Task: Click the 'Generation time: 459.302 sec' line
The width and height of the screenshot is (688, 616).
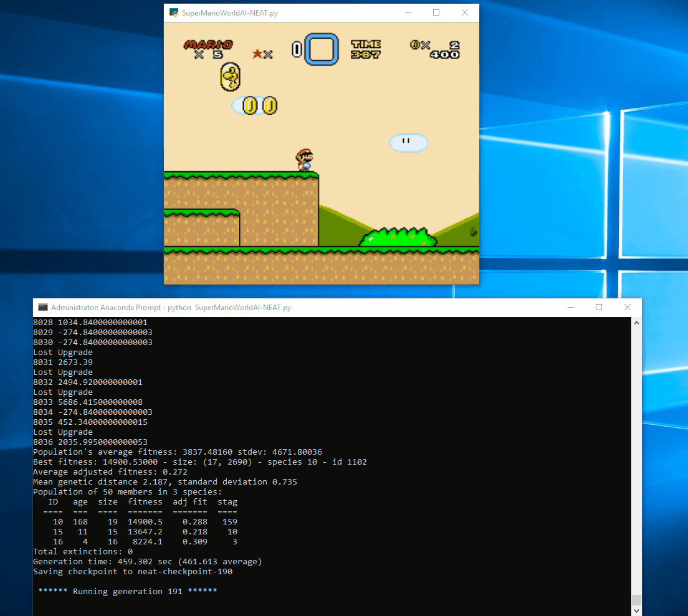Action: click(x=148, y=562)
